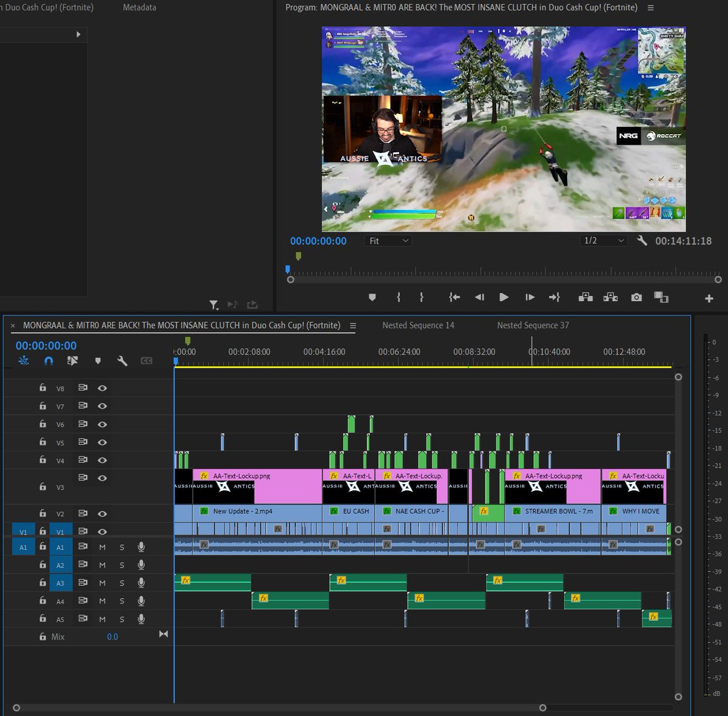Screen dimensions: 728x716
Task: Open the Fit zoom level dropdown
Action: pyautogui.click(x=388, y=240)
